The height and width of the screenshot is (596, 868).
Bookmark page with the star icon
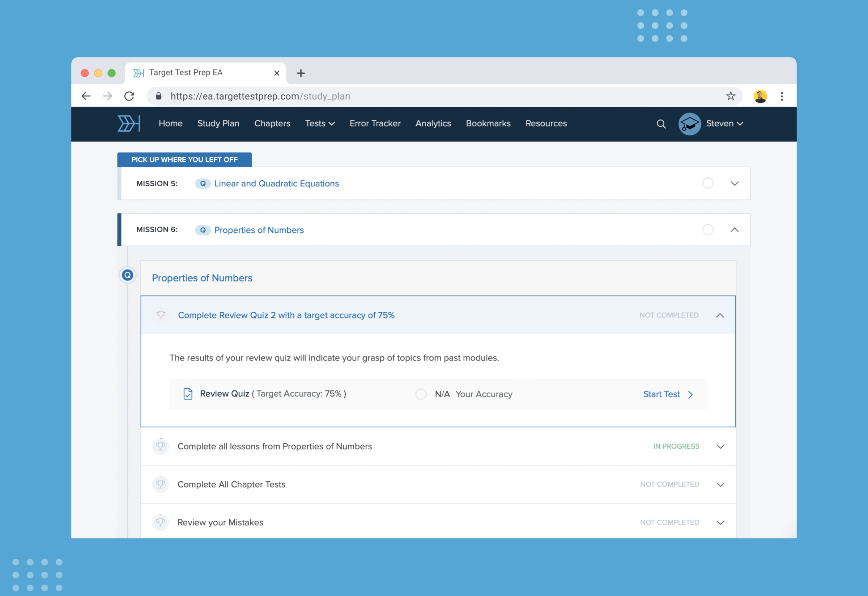[x=730, y=96]
